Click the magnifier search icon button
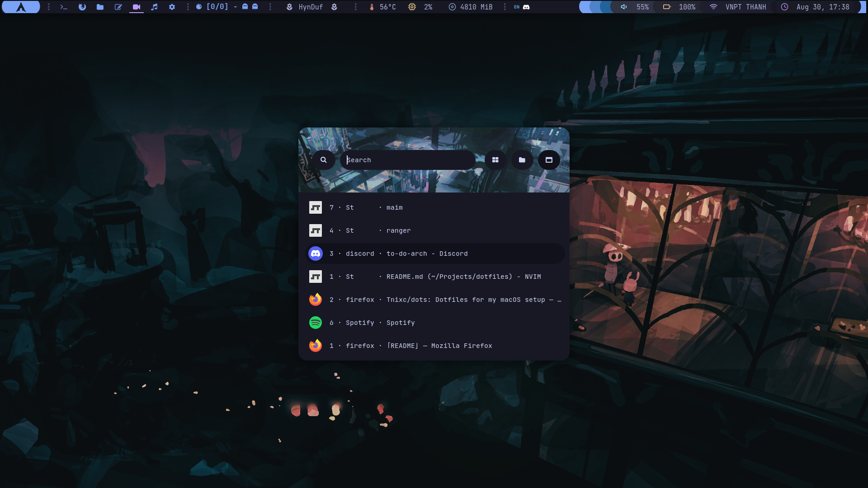The image size is (868, 488). pos(323,160)
